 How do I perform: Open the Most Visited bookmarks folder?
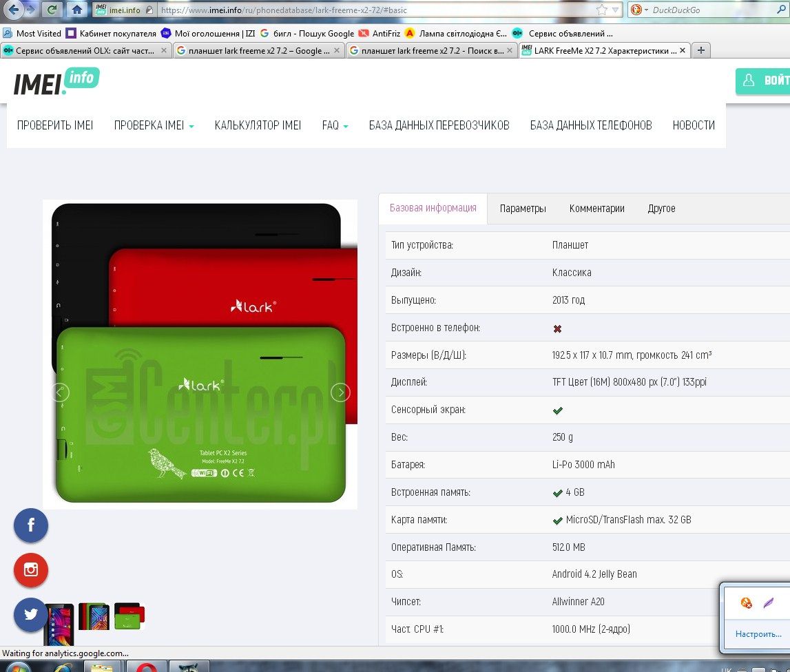point(32,33)
